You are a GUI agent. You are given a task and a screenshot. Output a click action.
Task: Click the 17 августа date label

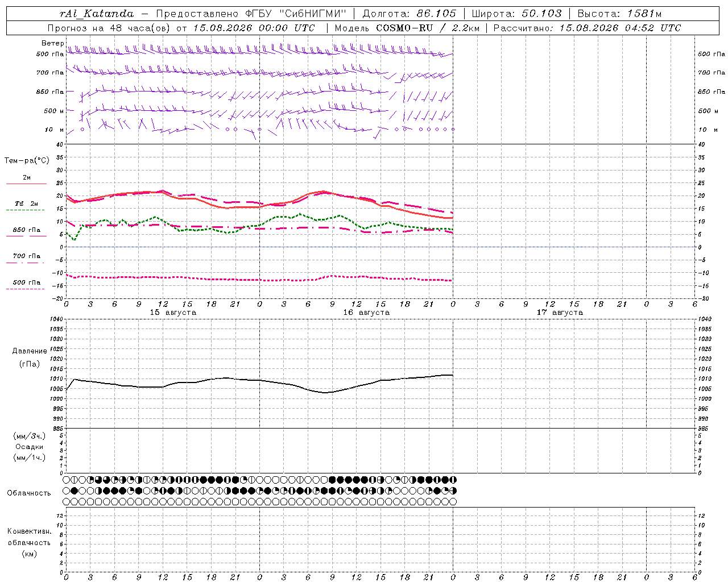[x=560, y=313]
